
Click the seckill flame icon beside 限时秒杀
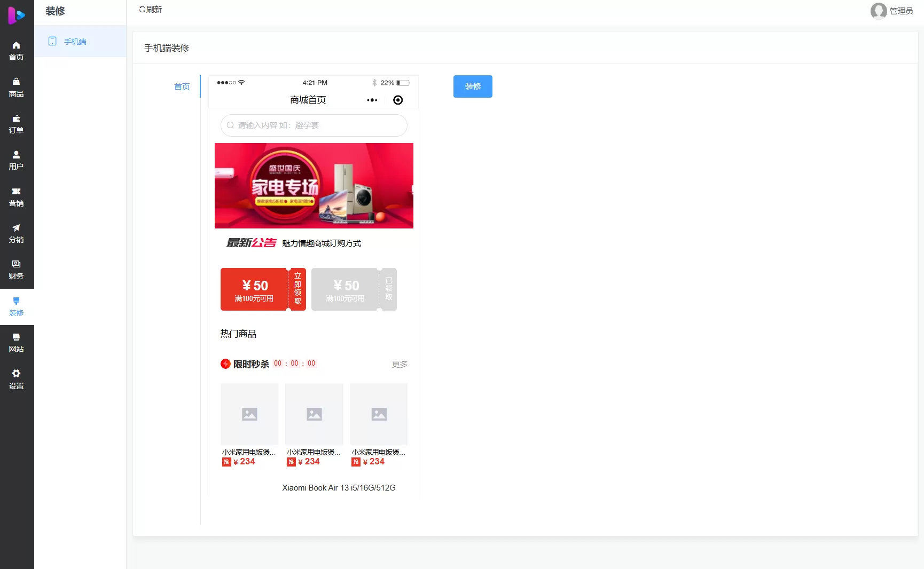pos(225,363)
